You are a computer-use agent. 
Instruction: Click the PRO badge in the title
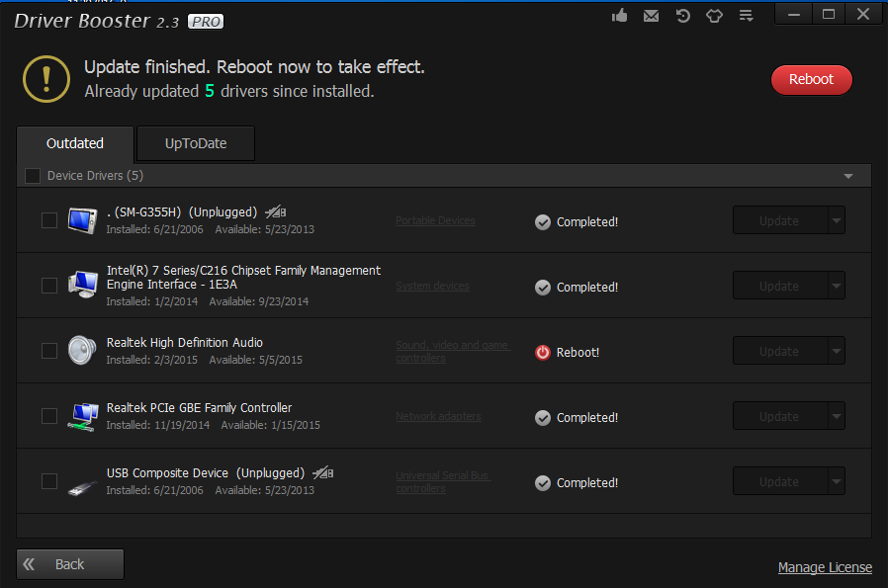click(206, 22)
